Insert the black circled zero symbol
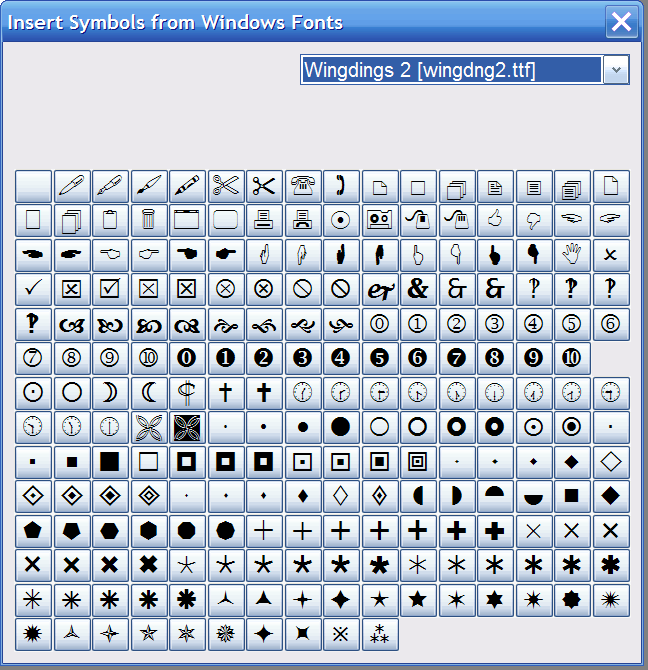The height and width of the screenshot is (670, 648). [x=187, y=358]
